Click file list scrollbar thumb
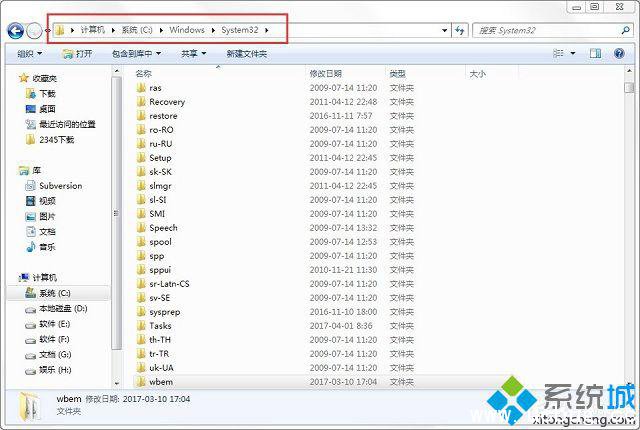Viewport: 640px width, 430px height. 629,88
